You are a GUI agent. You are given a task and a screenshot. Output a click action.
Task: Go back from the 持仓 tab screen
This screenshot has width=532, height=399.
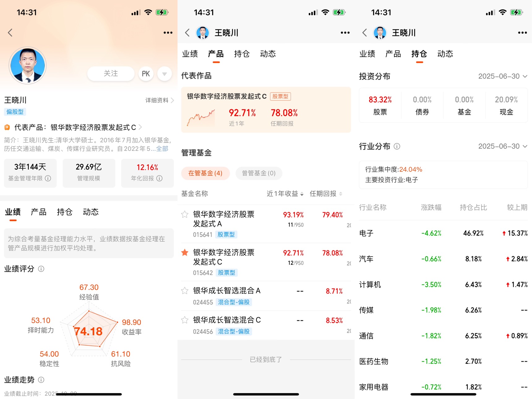[365, 32]
